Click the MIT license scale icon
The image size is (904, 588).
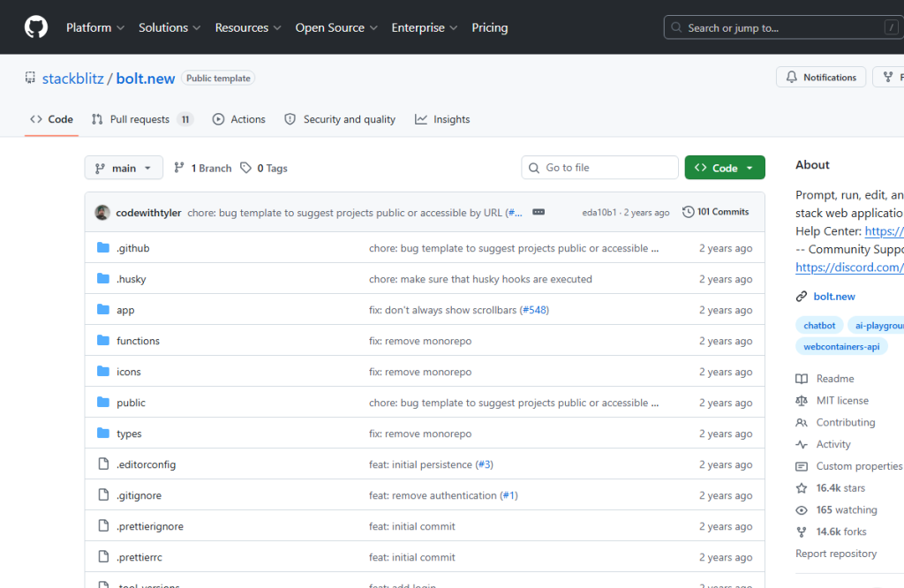[802, 401]
